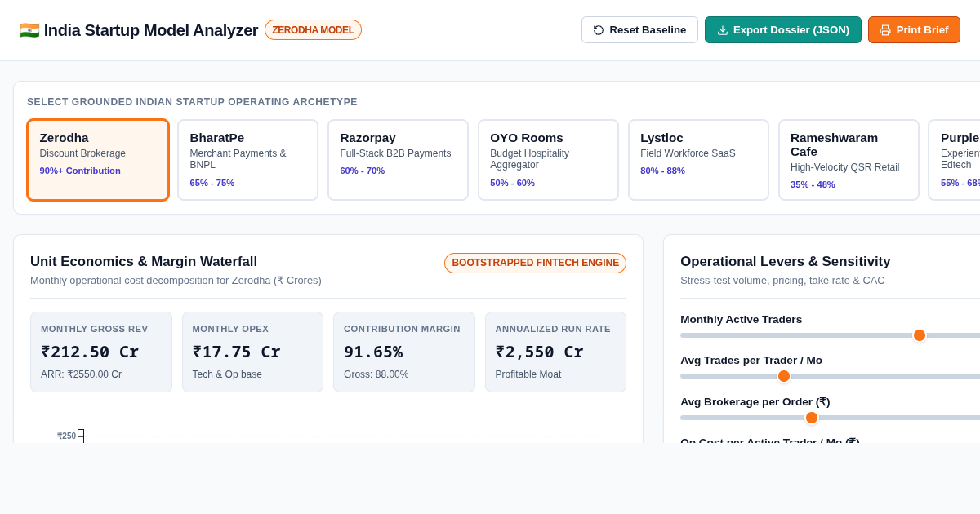This screenshot has width=980, height=514.
Task: Click "90%+ Contribution" on Zerodha card
Action: (80, 171)
